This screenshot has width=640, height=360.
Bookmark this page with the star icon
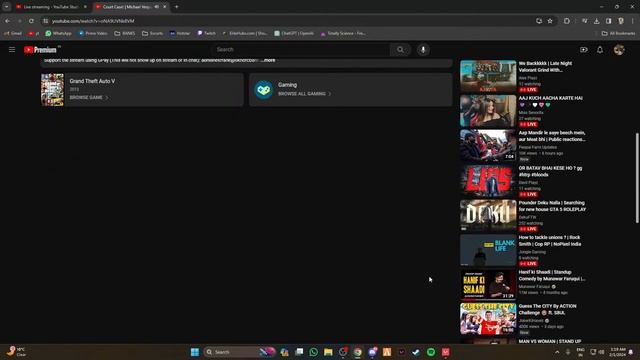click(550, 21)
